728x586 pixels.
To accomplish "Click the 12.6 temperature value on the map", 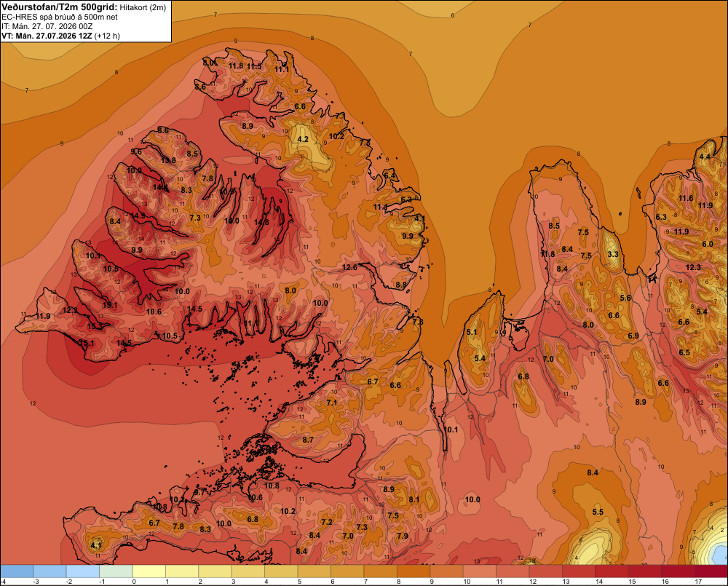I will [x=349, y=267].
